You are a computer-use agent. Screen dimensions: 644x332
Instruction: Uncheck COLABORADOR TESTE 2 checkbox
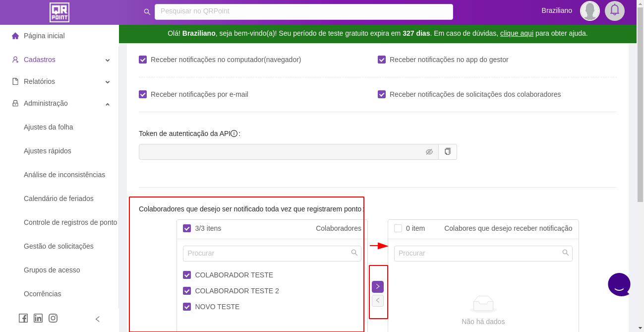click(x=187, y=291)
